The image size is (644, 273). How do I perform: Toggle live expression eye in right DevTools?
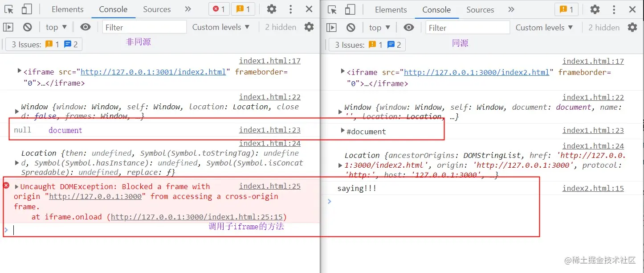(409, 28)
